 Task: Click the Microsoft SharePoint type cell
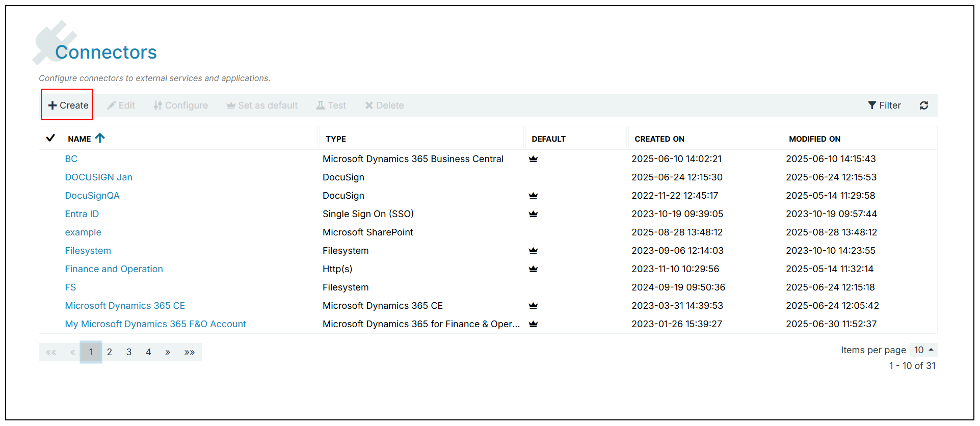[368, 232]
